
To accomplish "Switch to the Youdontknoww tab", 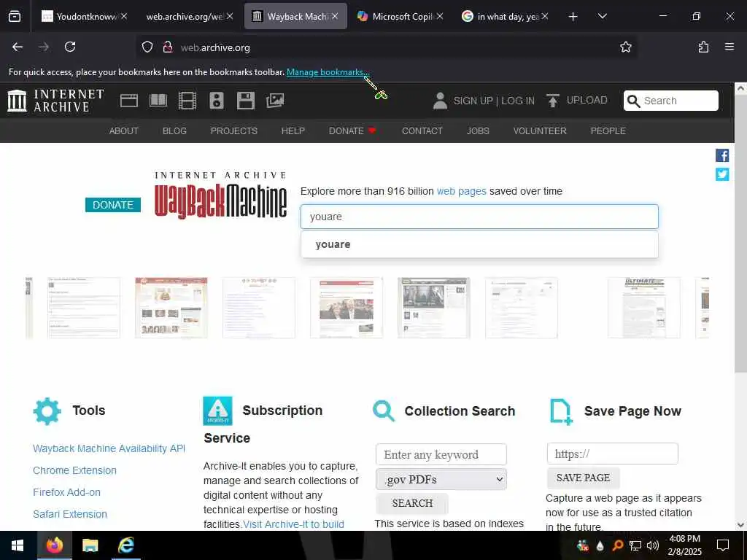I will pyautogui.click(x=85, y=17).
